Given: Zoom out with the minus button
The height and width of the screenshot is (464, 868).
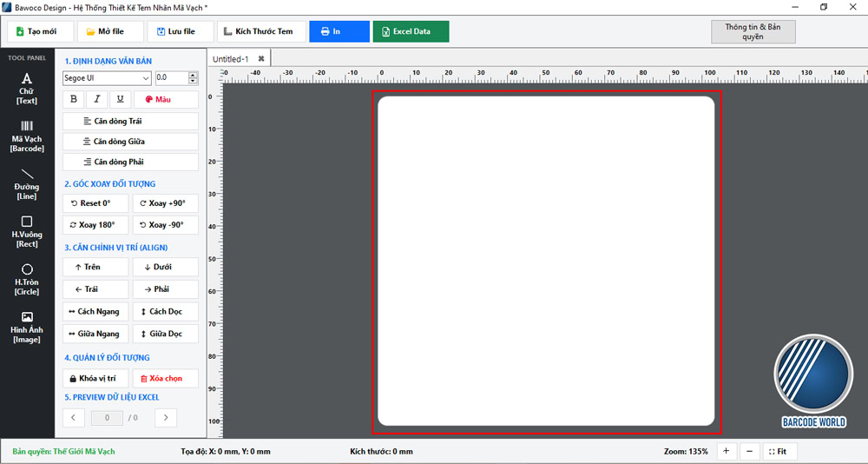Looking at the screenshot, I should 750,451.
